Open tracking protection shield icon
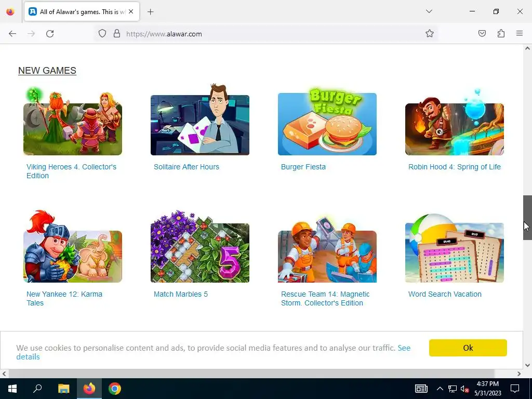This screenshot has height=399, width=532. click(102, 34)
